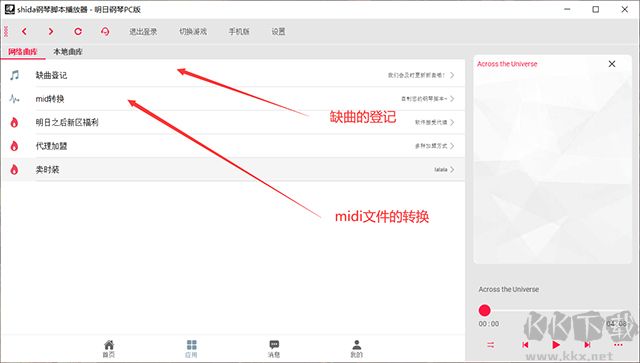Click the red playback slider knob
This screenshot has width=640, height=363.
tap(484, 310)
